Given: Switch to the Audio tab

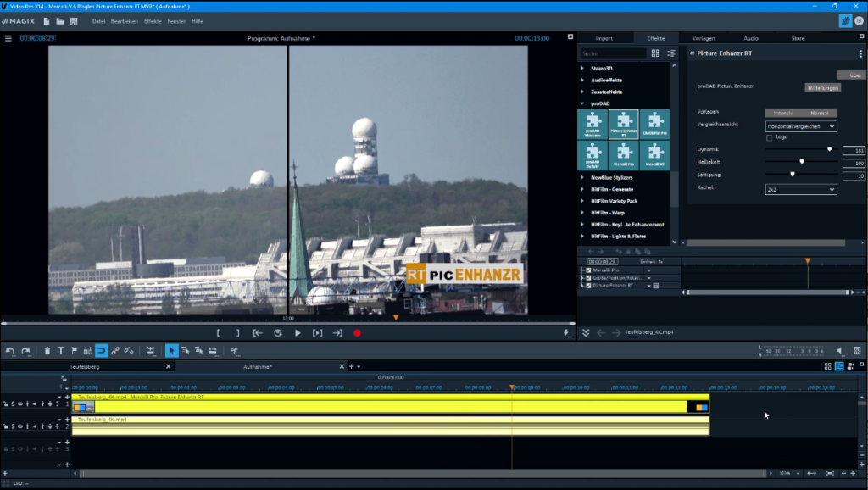Looking at the screenshot, I should click(751, 38).
